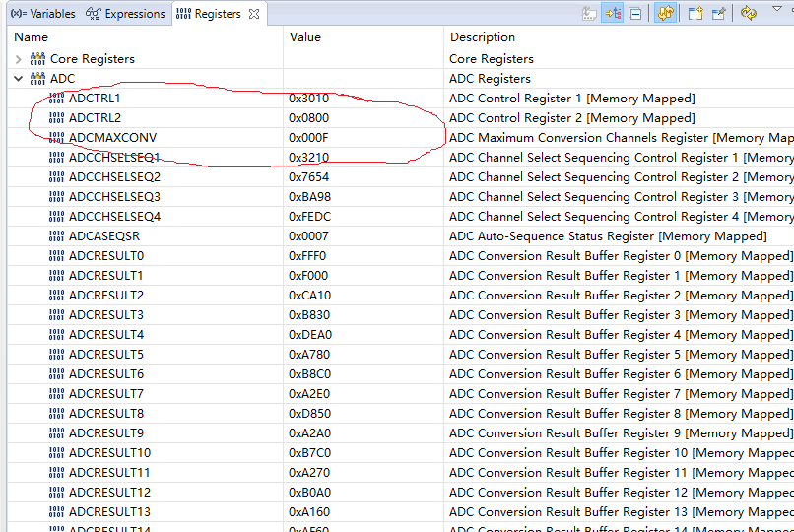Click the ADCCHSELSEQ1 register icon
The height and width of the screenshot is (532, 794).
click(56, 158)
